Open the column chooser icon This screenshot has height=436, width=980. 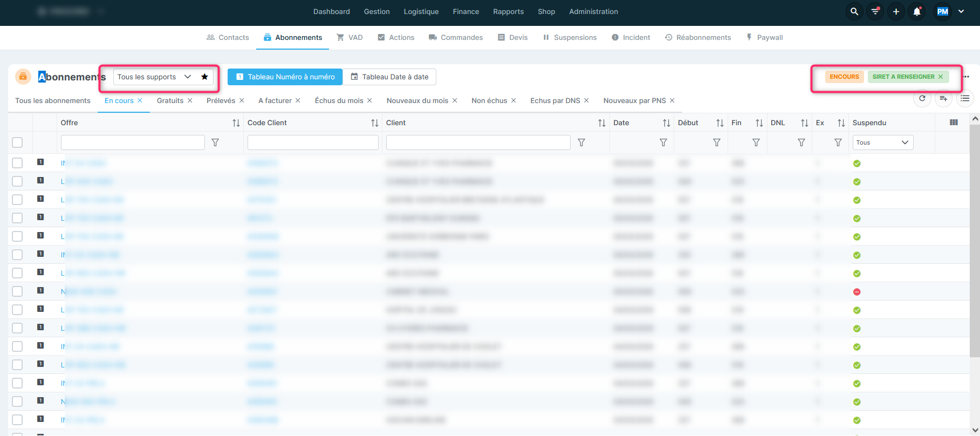(x=954, y=122)
